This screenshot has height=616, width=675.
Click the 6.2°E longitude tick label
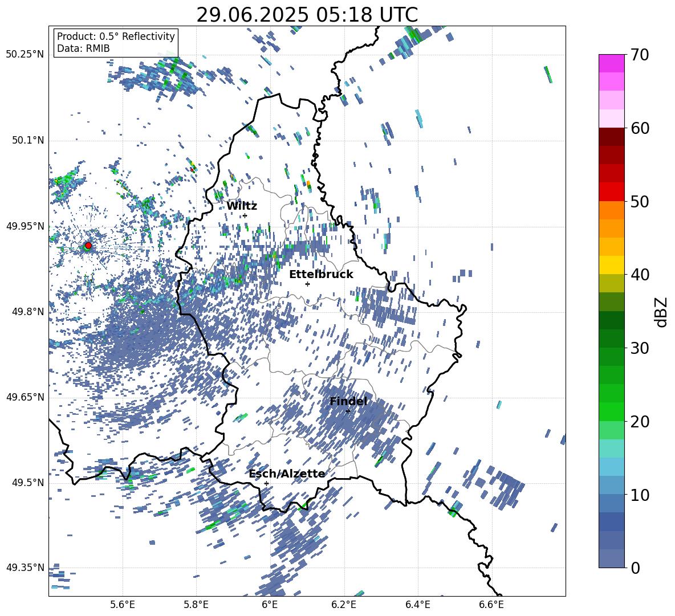click(344, 605)
